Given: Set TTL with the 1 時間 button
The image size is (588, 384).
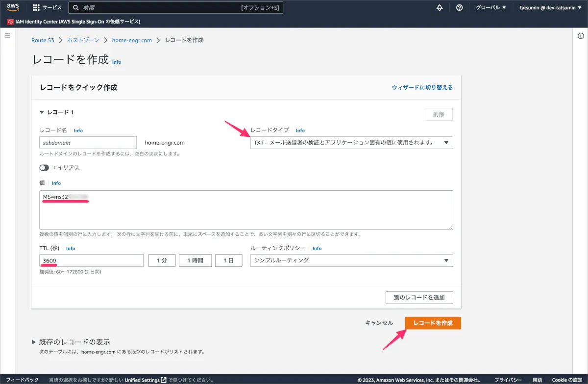Looking at the screenshot, I should (x=195, y=260).
